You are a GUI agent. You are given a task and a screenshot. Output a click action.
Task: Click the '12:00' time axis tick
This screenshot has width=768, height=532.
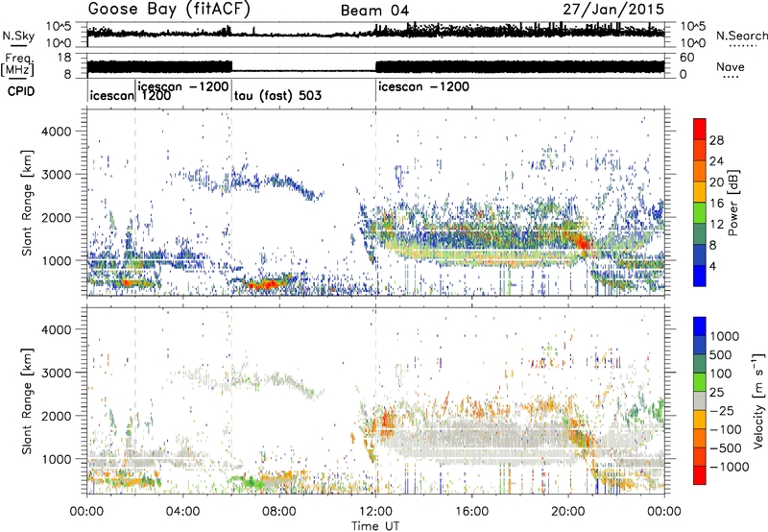click(x=375, y=512)
